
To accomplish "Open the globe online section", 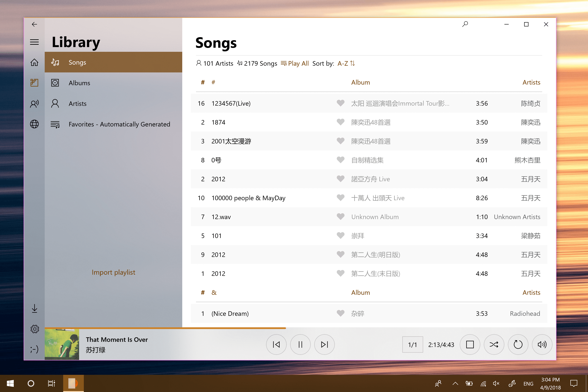I will click(x=34, y=124).
